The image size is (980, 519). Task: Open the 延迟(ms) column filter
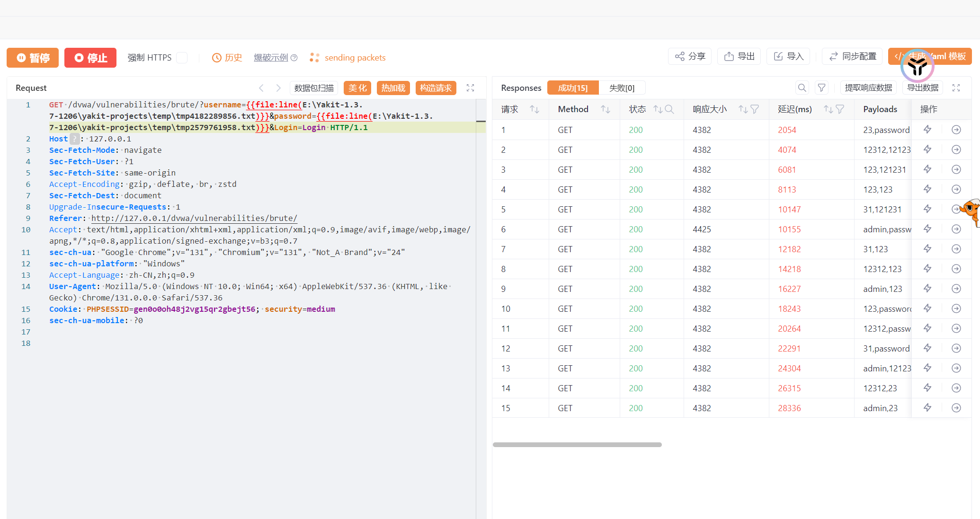click(x=840, y=109)
